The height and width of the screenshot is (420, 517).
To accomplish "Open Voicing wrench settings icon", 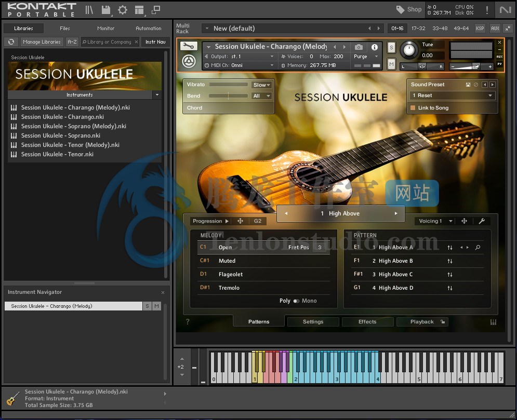I will click(x=482, y=221).
